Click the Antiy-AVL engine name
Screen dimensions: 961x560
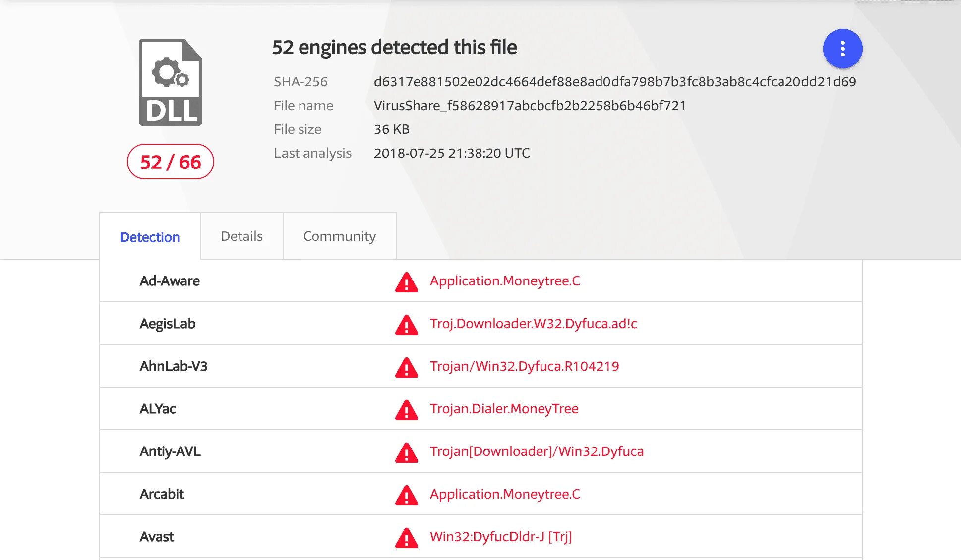(x=170, y=451)
